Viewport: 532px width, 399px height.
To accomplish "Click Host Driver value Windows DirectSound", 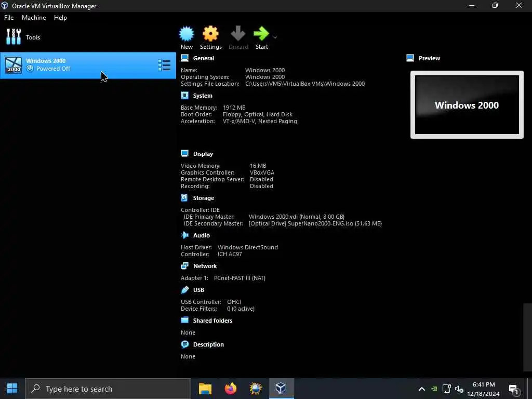I will pos(248,247).
